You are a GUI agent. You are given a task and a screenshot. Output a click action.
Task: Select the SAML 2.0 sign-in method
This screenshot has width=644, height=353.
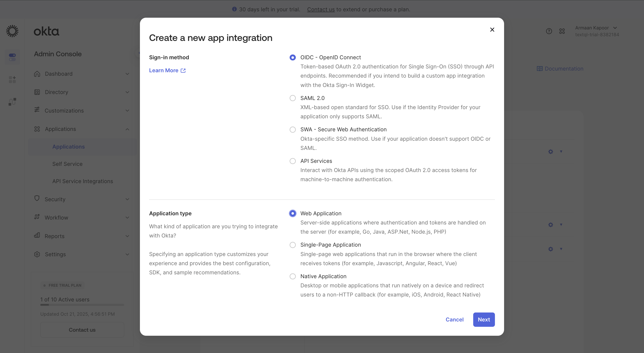292,98
